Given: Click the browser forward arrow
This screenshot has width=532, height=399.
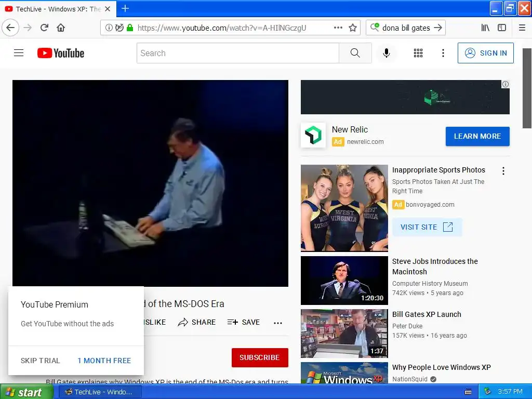Looking at the screenshot, I should 28,28.
